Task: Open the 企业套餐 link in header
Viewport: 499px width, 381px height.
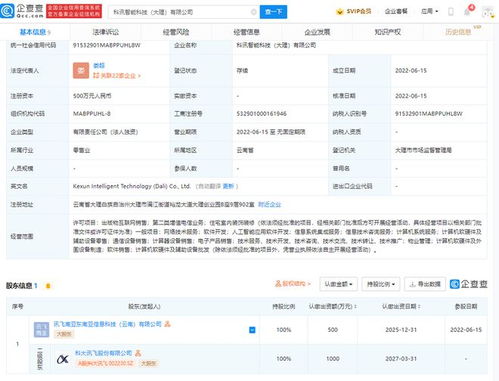Action: [x=396, y=11]
